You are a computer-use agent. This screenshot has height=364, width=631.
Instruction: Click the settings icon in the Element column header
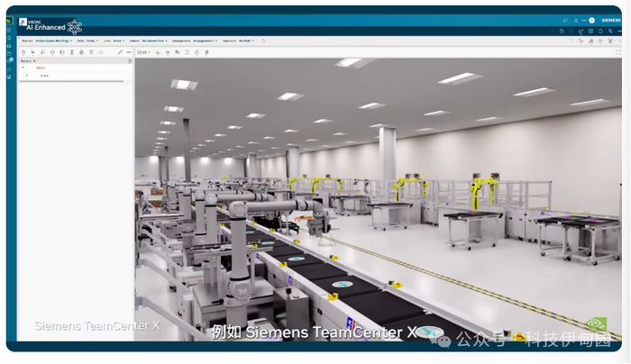coord(130,61)
